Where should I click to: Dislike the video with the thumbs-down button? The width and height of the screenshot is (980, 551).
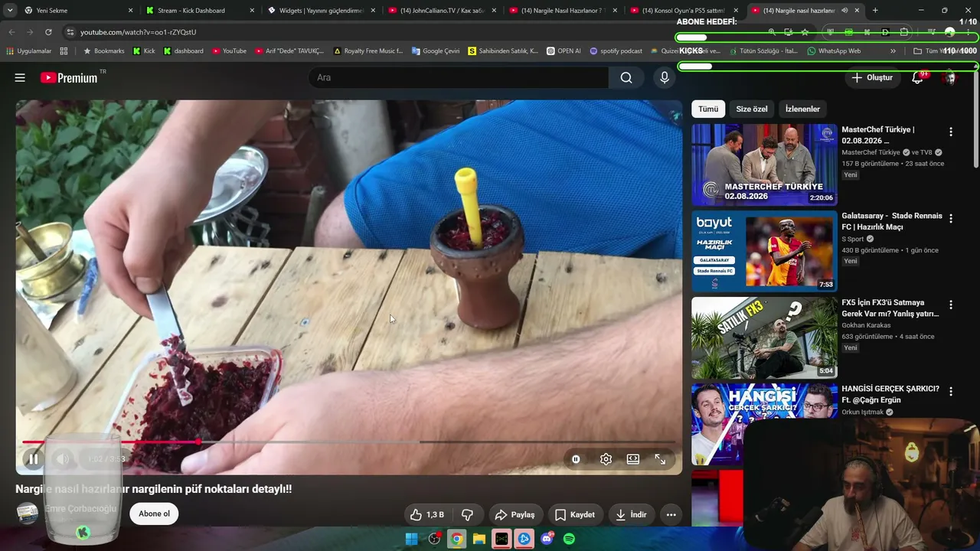(467, 515)
